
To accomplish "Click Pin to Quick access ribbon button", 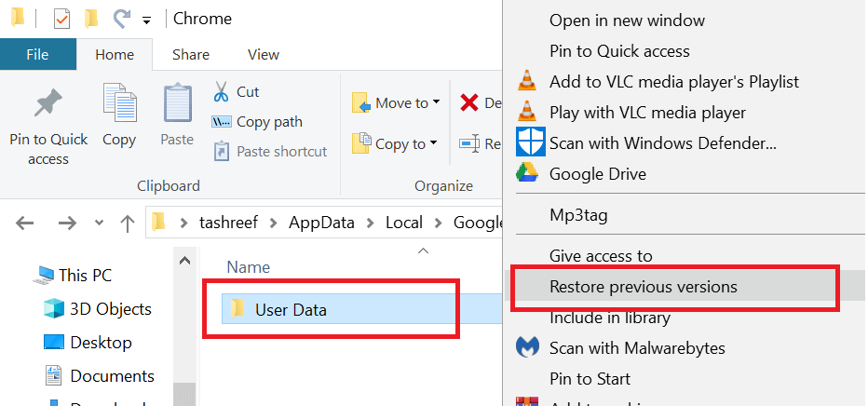I will (x=48, y=124).
